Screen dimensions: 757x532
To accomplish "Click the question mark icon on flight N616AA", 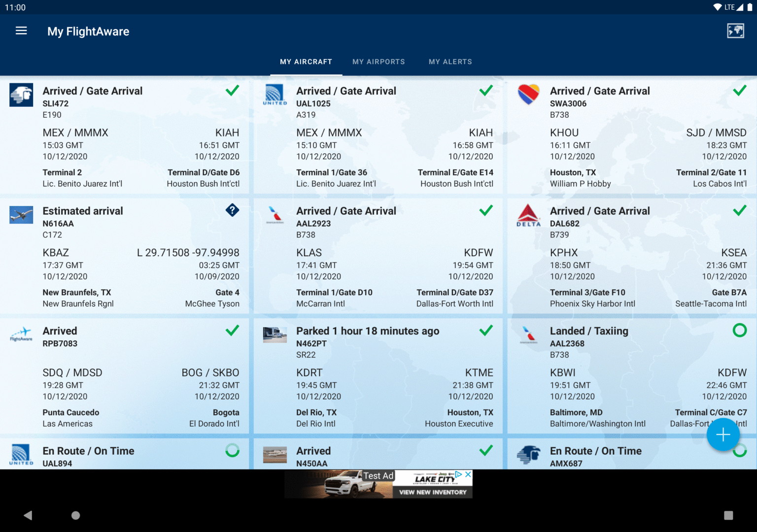I will pyautogui.click(x=232, y=210).
